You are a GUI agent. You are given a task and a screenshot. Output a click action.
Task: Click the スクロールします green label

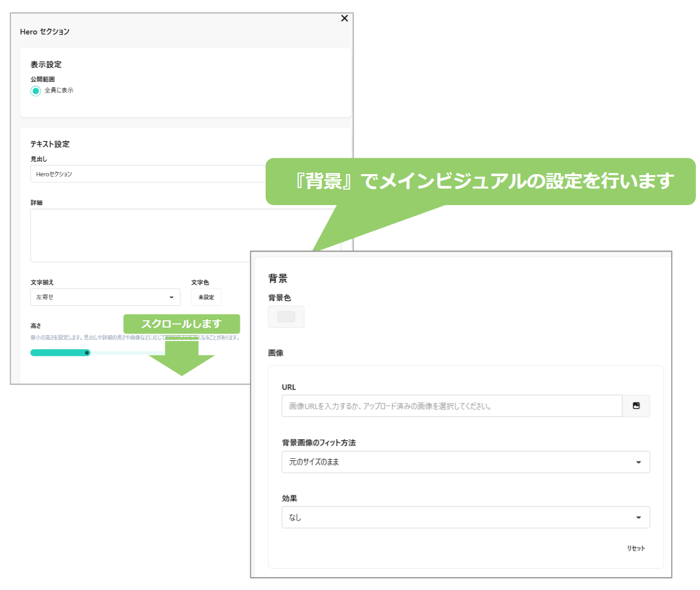(181, 324)
